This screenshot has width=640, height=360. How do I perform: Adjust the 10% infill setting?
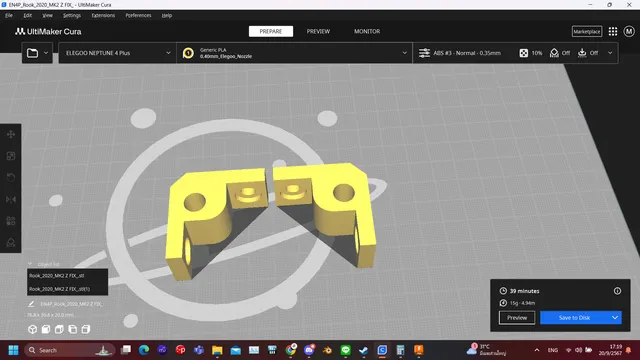point(531,53)
